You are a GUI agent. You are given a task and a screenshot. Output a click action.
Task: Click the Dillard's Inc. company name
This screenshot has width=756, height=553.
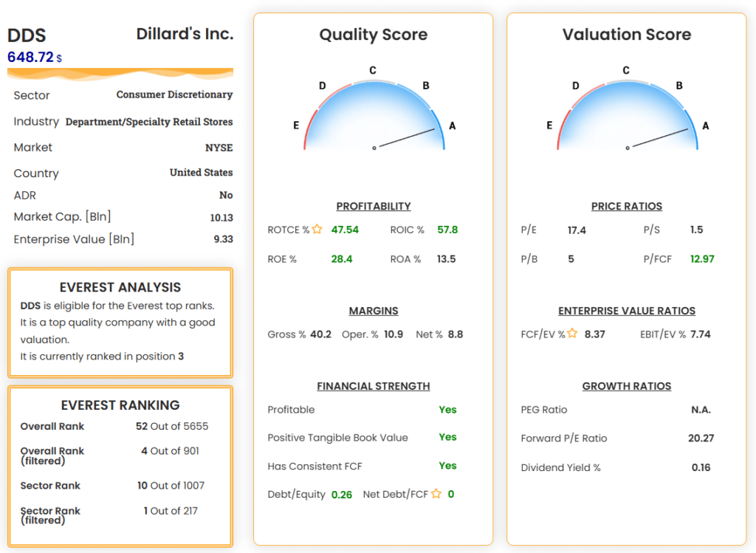[x=185, y=34]
